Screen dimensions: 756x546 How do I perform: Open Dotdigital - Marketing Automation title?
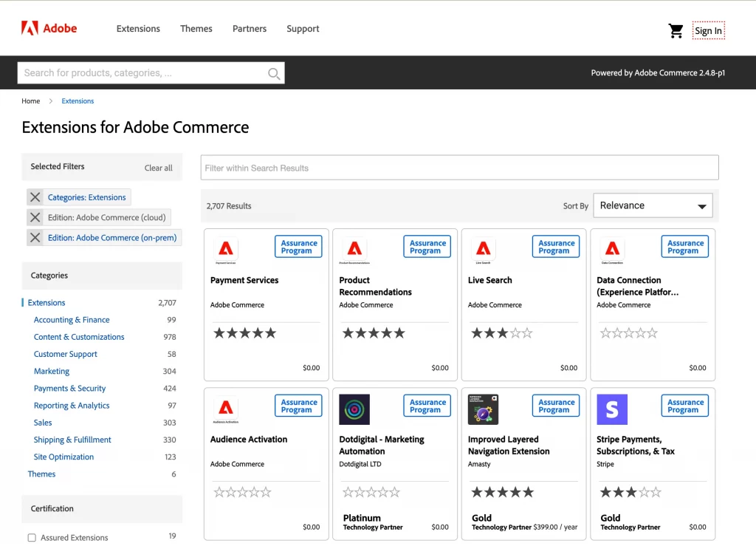382,446
